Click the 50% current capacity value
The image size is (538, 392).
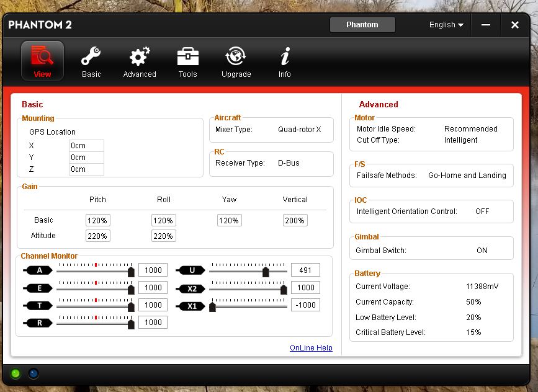pos(473,302)
